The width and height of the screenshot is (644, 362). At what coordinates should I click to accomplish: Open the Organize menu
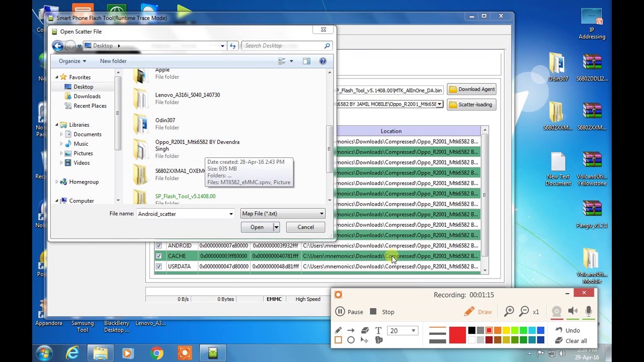72,61
